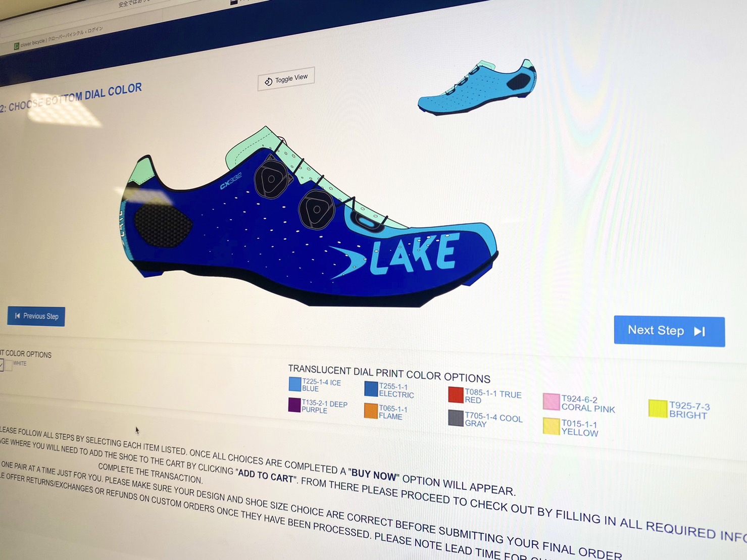Image resolution: width=747 pixels, height=560 pixels.
Task: Click the skip-back icon on Previous Step
Action: tap(18, 316)
